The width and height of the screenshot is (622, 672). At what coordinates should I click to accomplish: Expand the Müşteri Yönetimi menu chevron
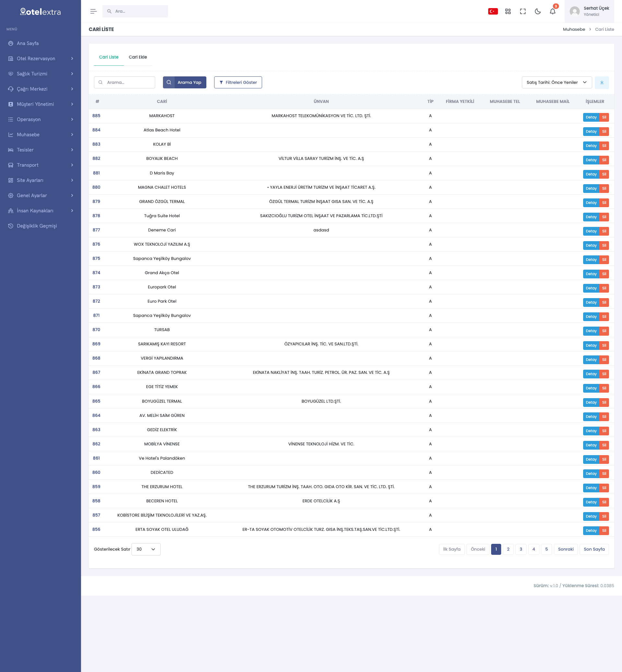pyautogui.click(x=72, y=104)
